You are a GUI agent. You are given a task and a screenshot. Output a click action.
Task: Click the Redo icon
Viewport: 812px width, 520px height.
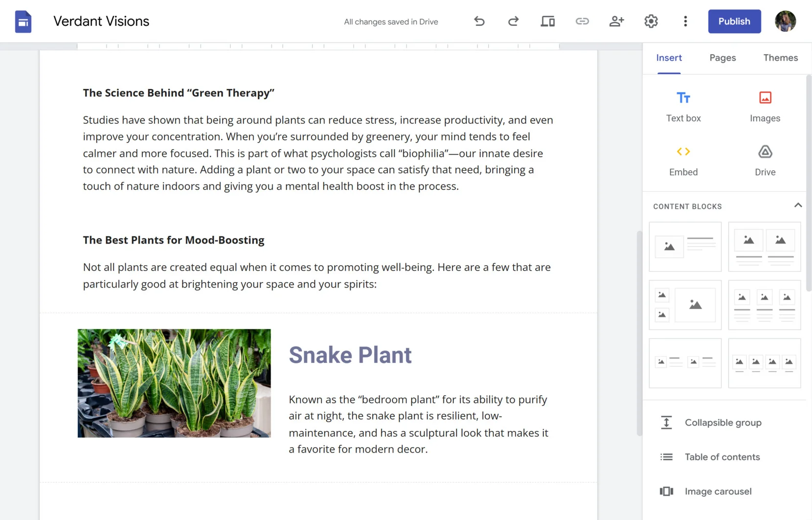tap(513, 21)
